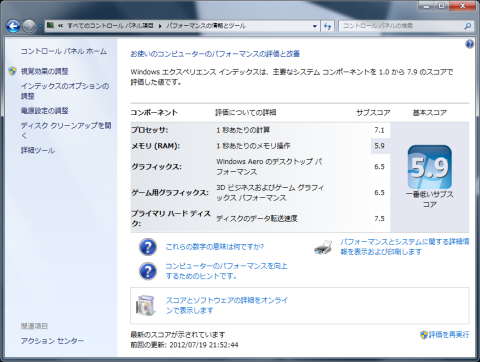Image resolution: width=480 pixels, height=362 pixels.
Task: Open 電源設定の調整 link
Action: pos(45,111)
